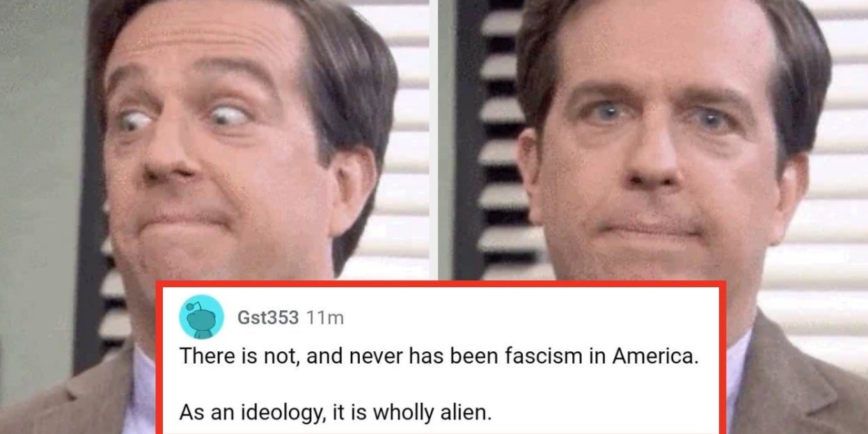Image resolution: width=868 pixels, height=434 pixels.
Task: Click the line 'As an ideology, it is wholly alien.'
Action: tap(336, 412)
